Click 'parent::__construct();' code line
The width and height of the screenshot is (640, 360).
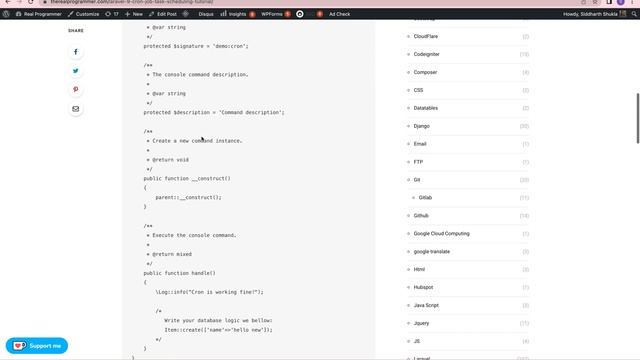[188, 197]
